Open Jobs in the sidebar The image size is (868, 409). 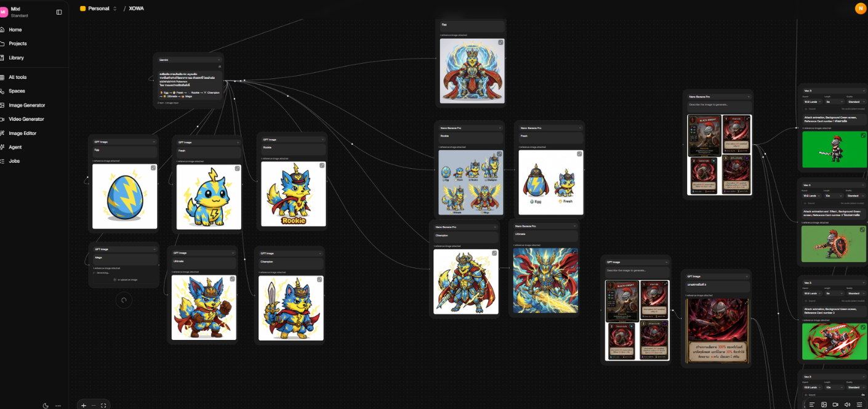(14, 161)
